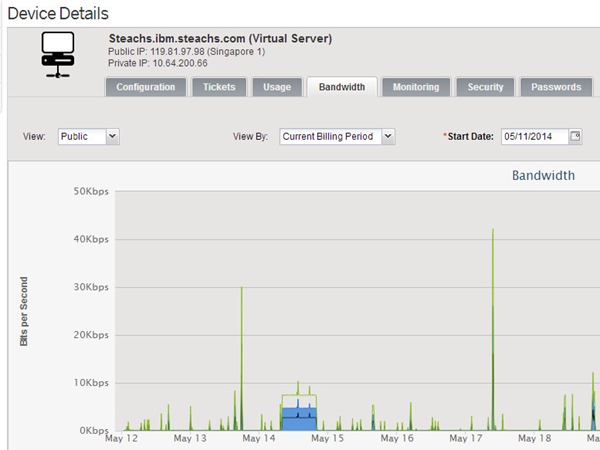
Task: Switch to the Tickets tab
Action: (x=219, y=87)
